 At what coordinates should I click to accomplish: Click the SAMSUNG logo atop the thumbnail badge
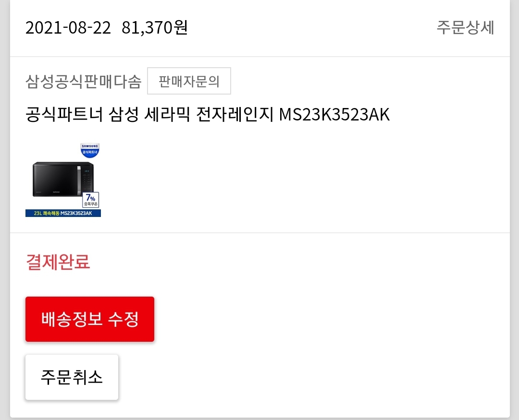coord(90,146)
